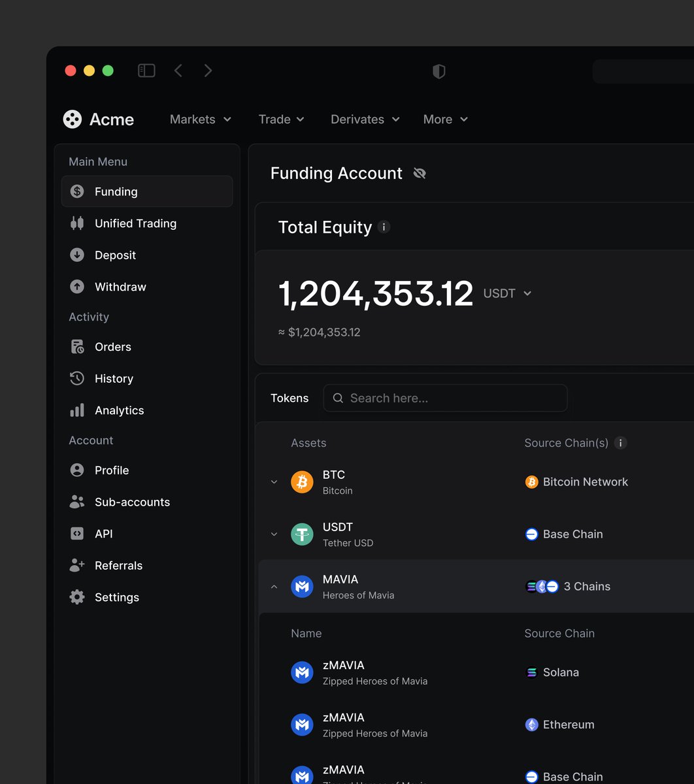Expand the BTC asset row

pos(274,482)
